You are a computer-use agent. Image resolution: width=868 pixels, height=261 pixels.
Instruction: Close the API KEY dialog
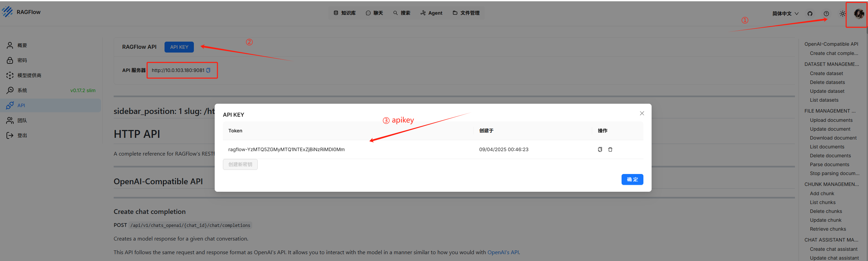click(x=642, y=113)
